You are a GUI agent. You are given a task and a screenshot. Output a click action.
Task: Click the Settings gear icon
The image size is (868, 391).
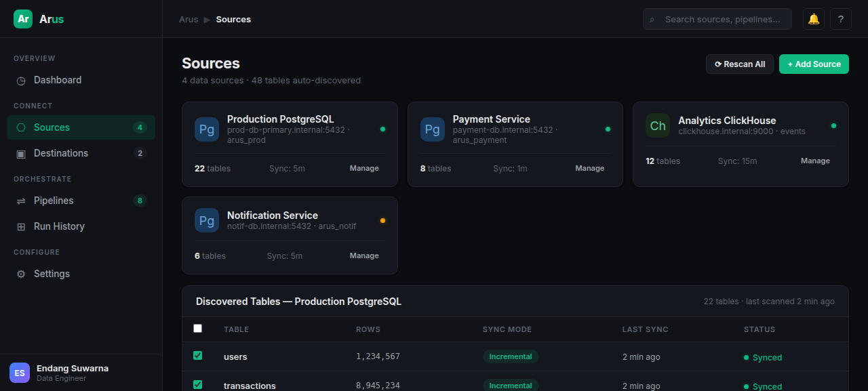[21, 274]
